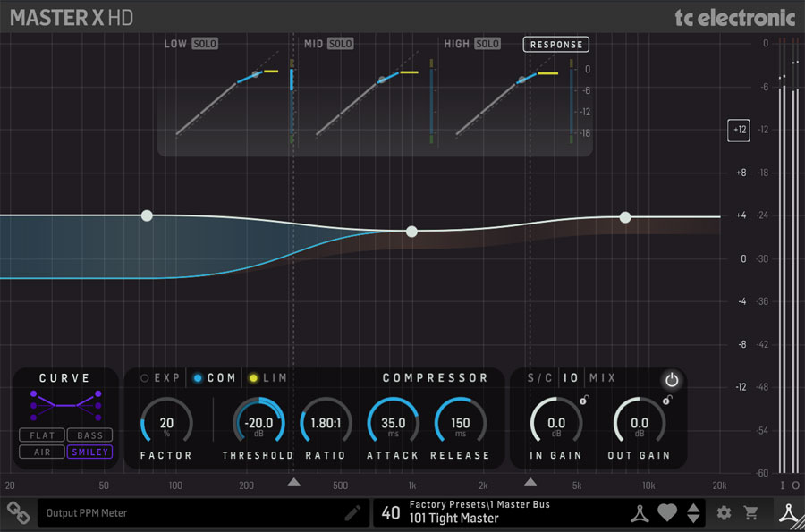Click the purple curve shape icon

(x=65, y=405)
